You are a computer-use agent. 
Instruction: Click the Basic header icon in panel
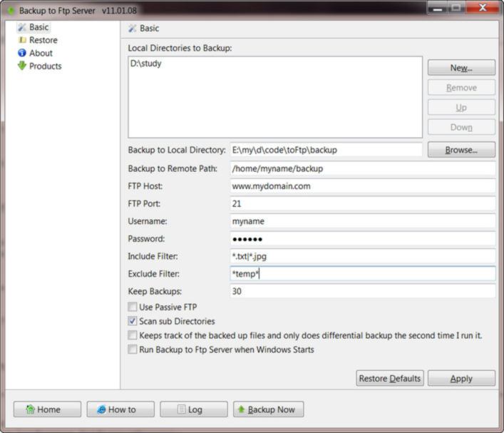tap(133, 29)
